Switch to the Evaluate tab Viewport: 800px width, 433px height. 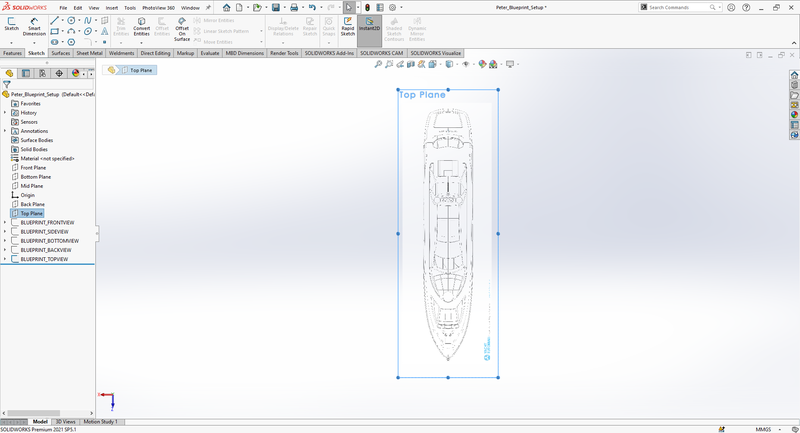pos(210,53)
